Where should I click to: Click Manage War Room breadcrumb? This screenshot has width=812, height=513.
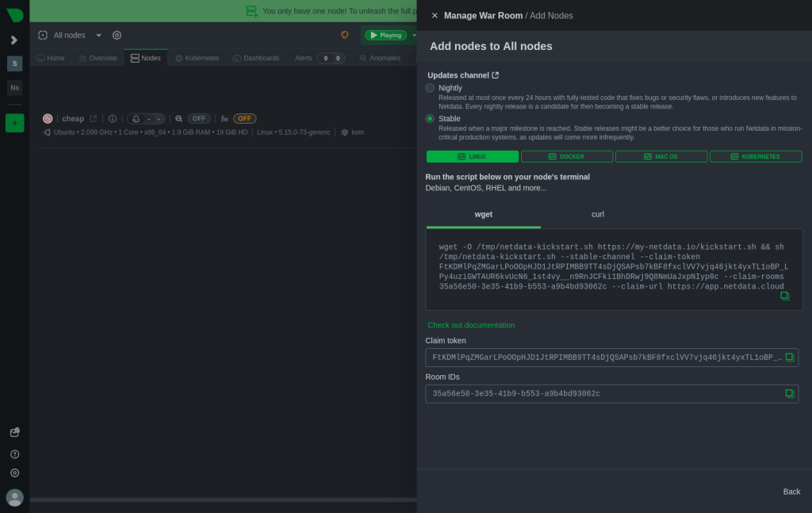(x=483, y=16)
